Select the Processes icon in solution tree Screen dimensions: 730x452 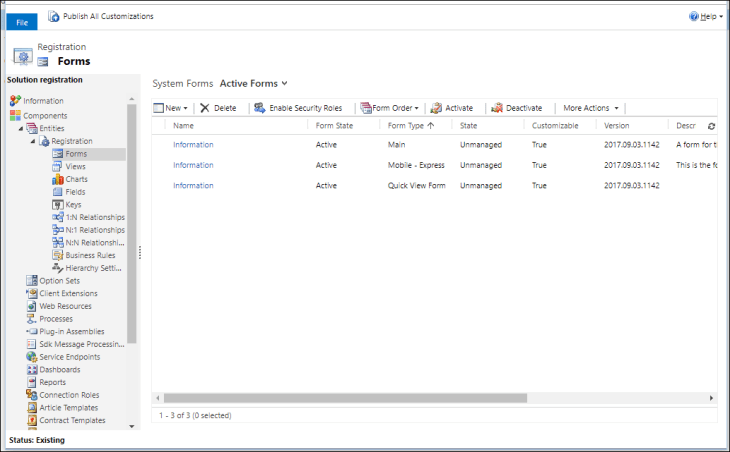pyautogui.click(x=32, y=319)
